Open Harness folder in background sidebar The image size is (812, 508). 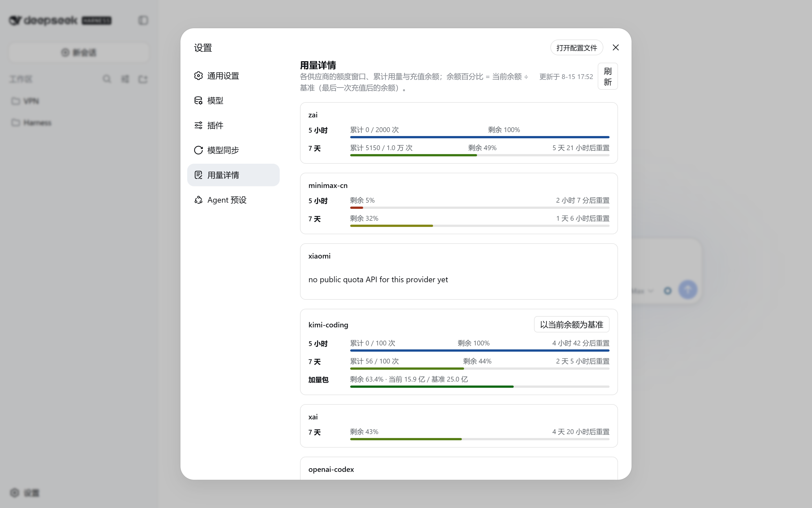(79, 123)
